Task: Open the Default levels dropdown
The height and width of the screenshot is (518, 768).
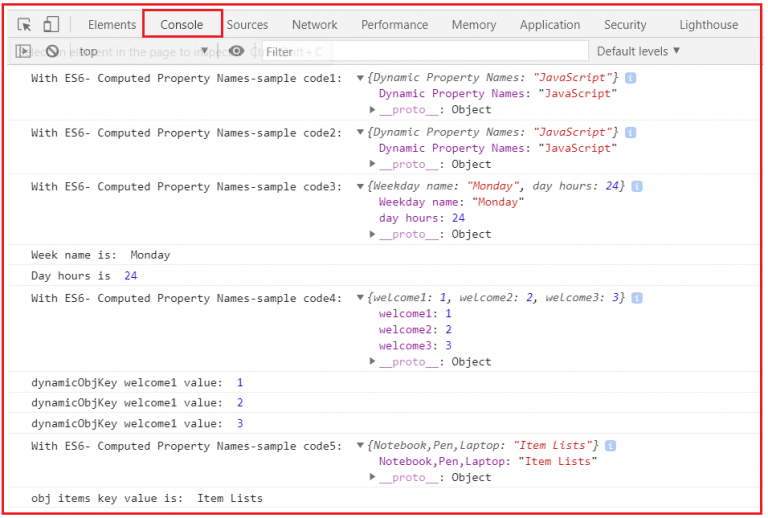Action: click(x=638, y=51)
